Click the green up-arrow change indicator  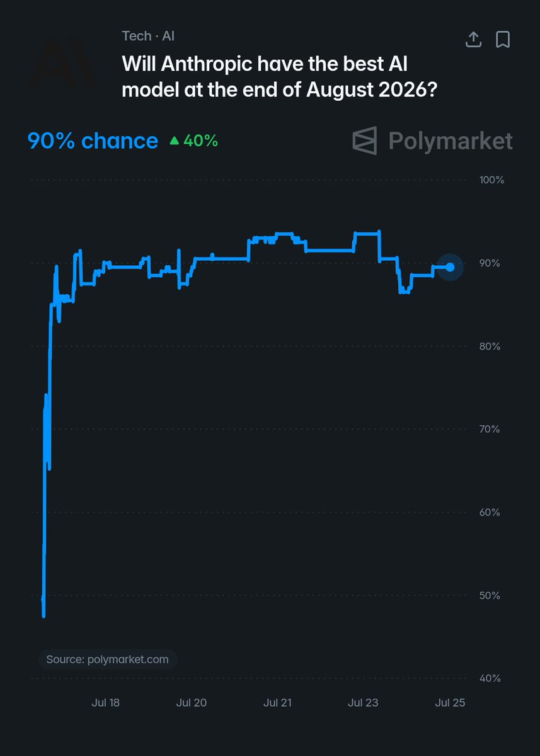click(x=175, y=141)
